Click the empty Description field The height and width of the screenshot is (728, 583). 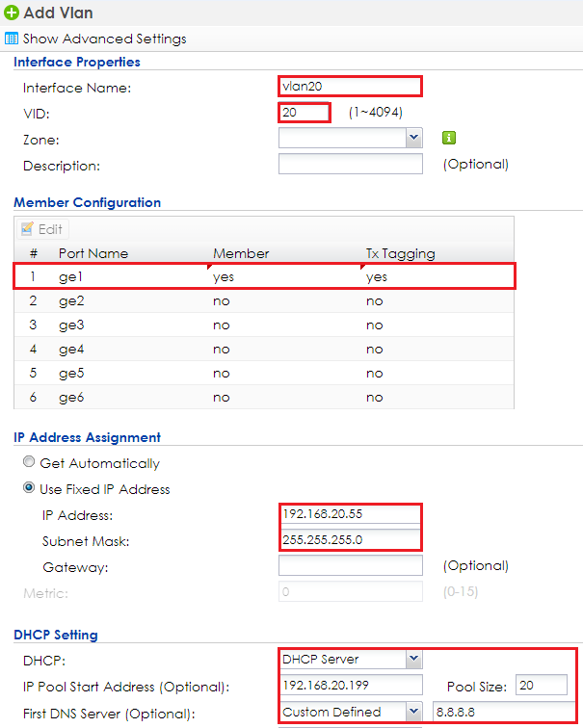point(351,164)
